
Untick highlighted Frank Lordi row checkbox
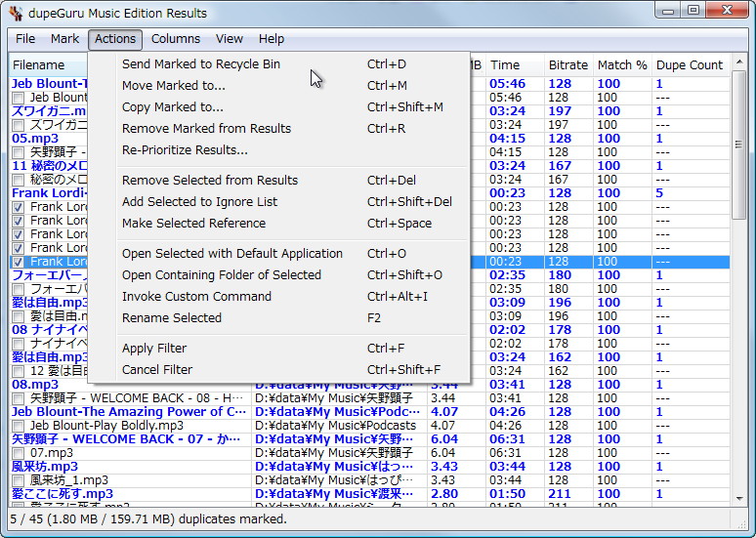coord(18,262)
